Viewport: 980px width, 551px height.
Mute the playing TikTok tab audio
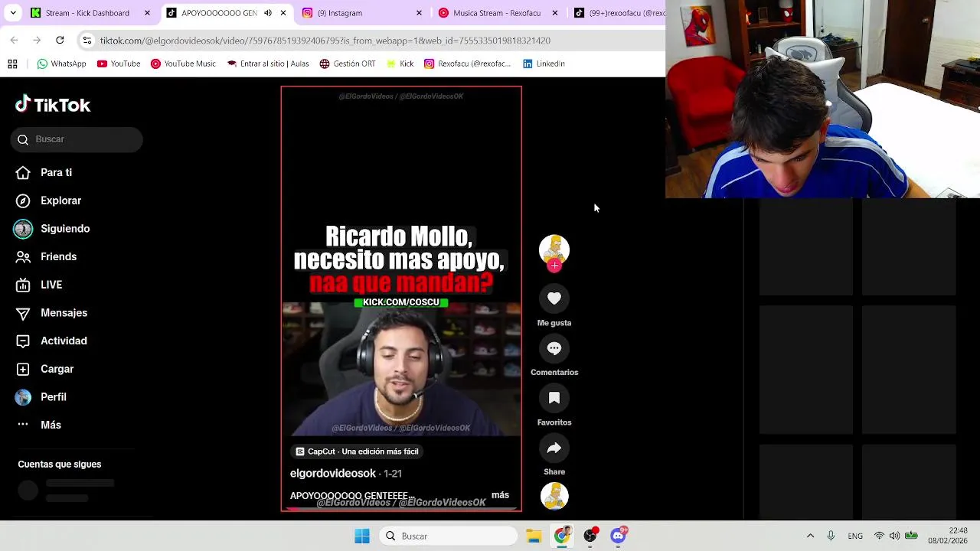[268, 13]
